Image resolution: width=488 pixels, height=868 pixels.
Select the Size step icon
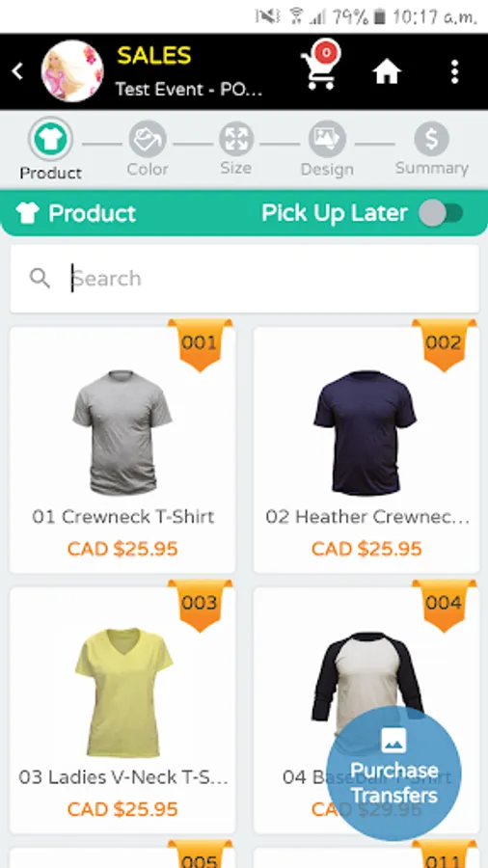(236, 139)
